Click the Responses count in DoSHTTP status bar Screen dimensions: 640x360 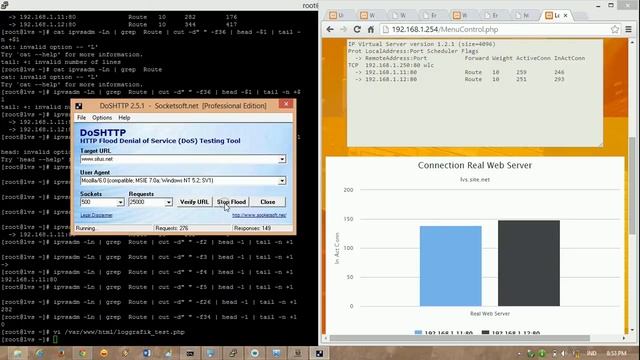coord(252,229)
